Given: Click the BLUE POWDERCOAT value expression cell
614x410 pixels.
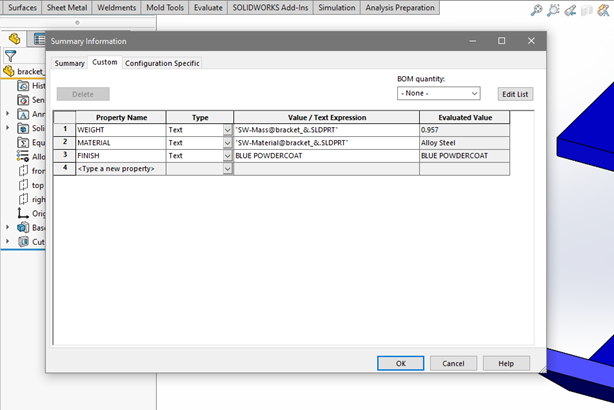Looking at the screenshot, I should click(x=326, y=156).
